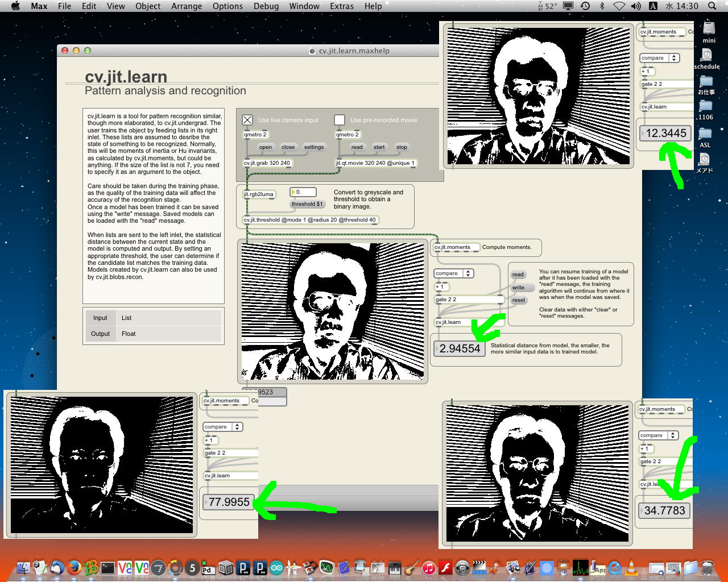
Task: Open the File menu
Action: tap(64, 6)
